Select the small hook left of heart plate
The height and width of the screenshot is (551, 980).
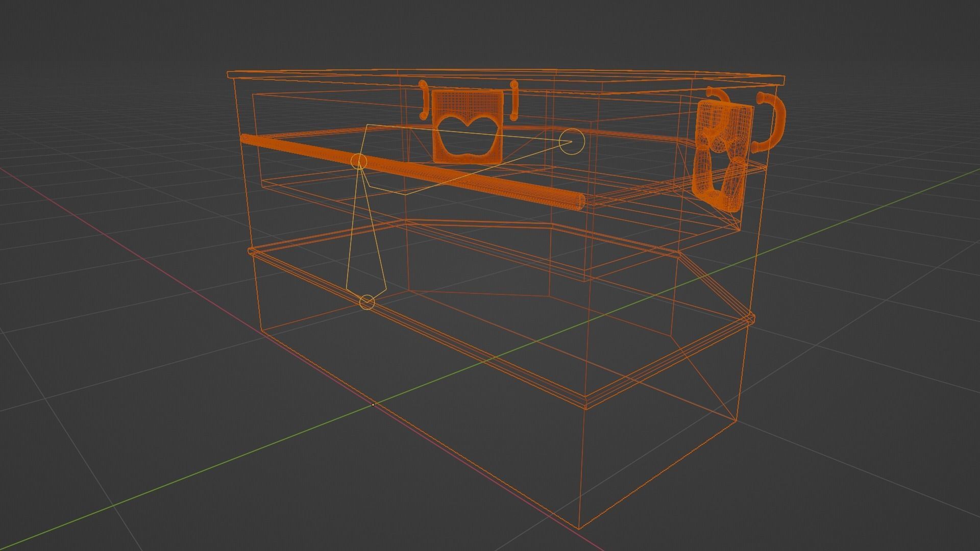[x=424, y=100]
